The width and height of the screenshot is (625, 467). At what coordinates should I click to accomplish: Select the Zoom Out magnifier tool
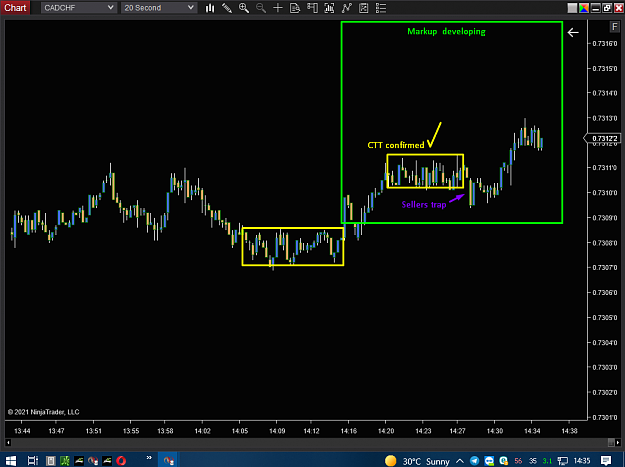click(x=261, y=8)
